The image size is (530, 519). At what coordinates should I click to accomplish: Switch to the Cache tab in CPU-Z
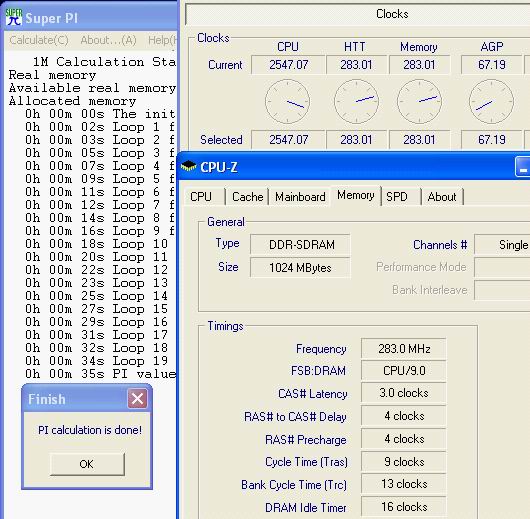click(x=247, y=196)
